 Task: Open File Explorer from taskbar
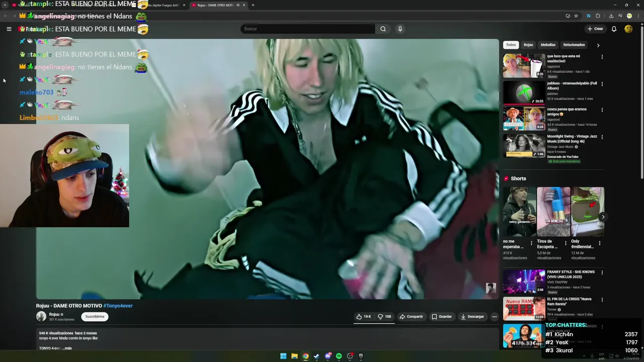click(x=294, y=356)
